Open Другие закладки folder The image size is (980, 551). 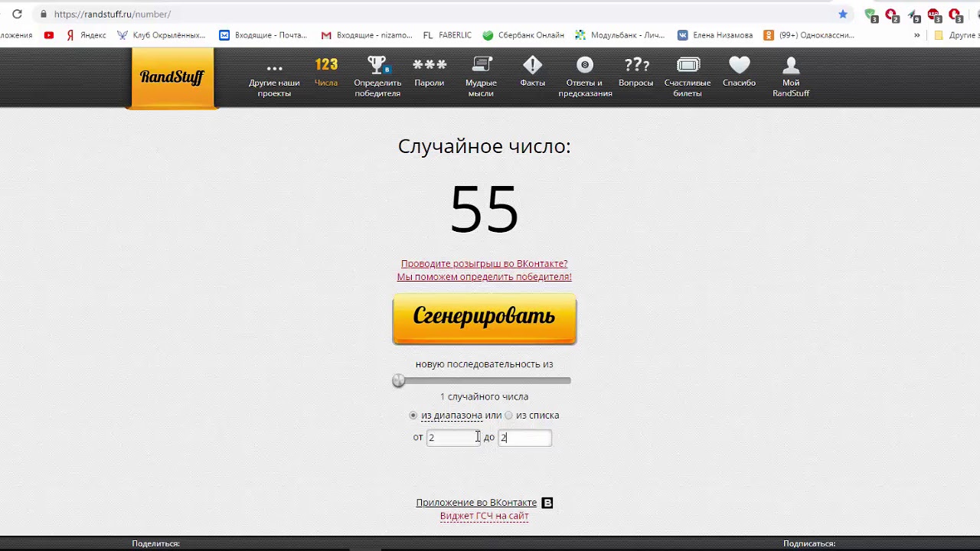click(956, 35)
